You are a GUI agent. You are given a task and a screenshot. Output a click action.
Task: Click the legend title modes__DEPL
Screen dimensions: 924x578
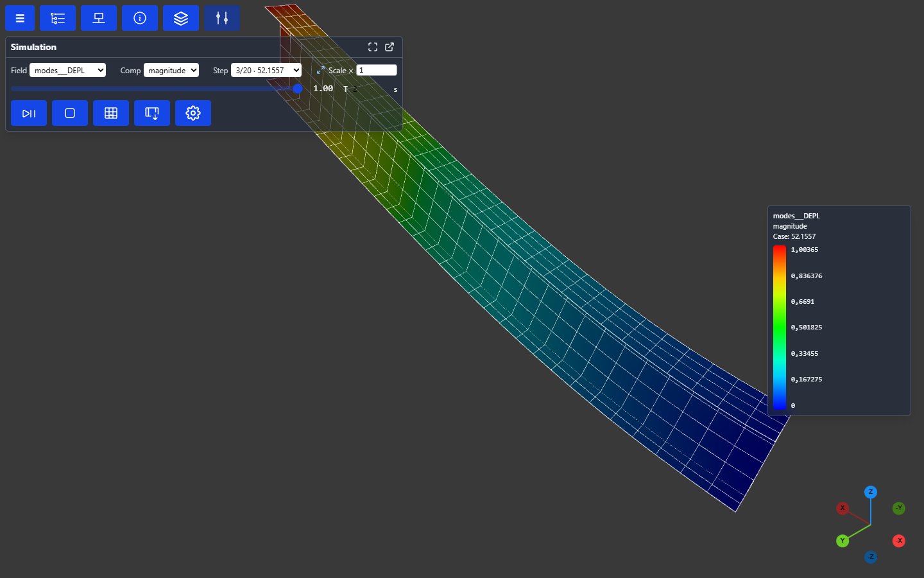point(796,216)
